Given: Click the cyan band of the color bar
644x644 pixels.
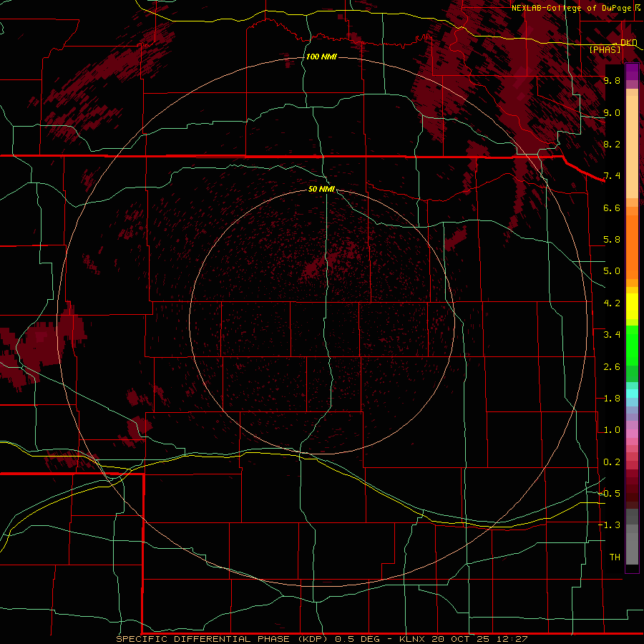Looking at the screenshot, I should pyautogui.click(x=632, y=394).
